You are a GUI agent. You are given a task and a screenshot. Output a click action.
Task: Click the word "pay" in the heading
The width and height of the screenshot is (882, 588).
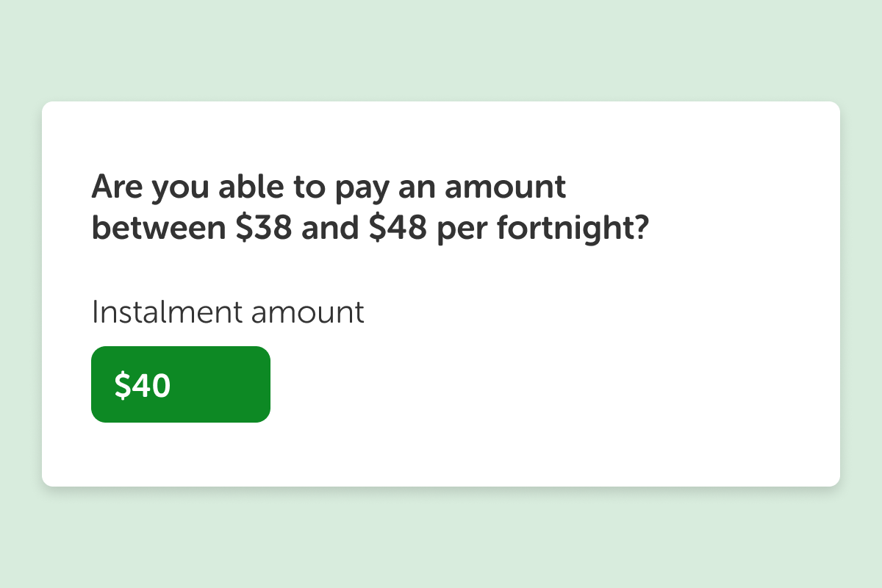click(361, 190)
